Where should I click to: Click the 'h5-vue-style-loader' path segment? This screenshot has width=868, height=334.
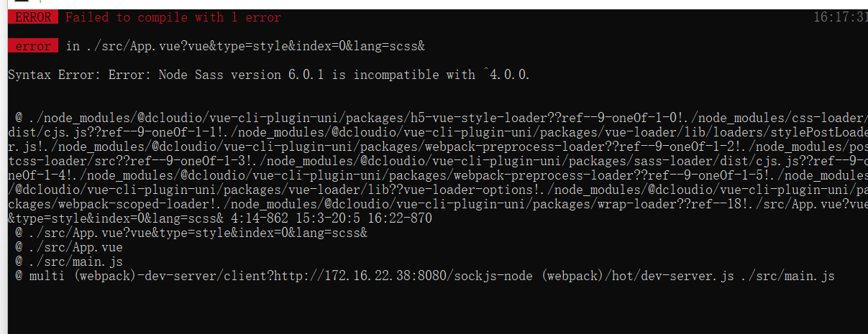pyautogui.click(x=479, y=118)
